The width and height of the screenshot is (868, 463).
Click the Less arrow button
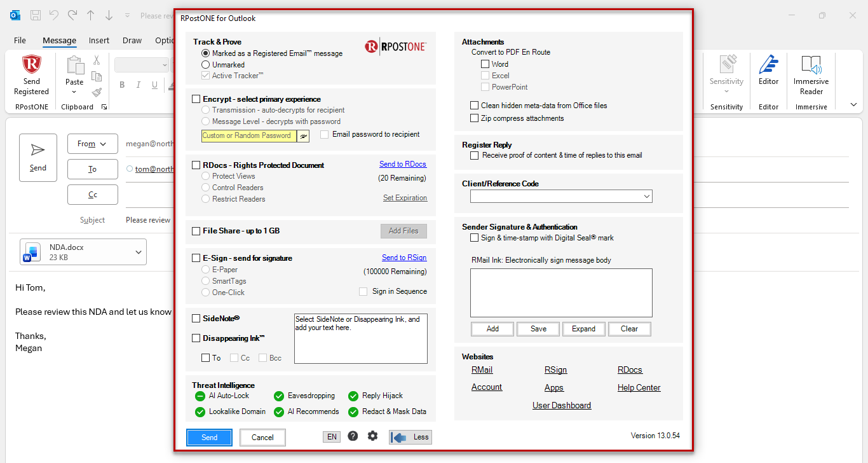(x=410, y=437)
